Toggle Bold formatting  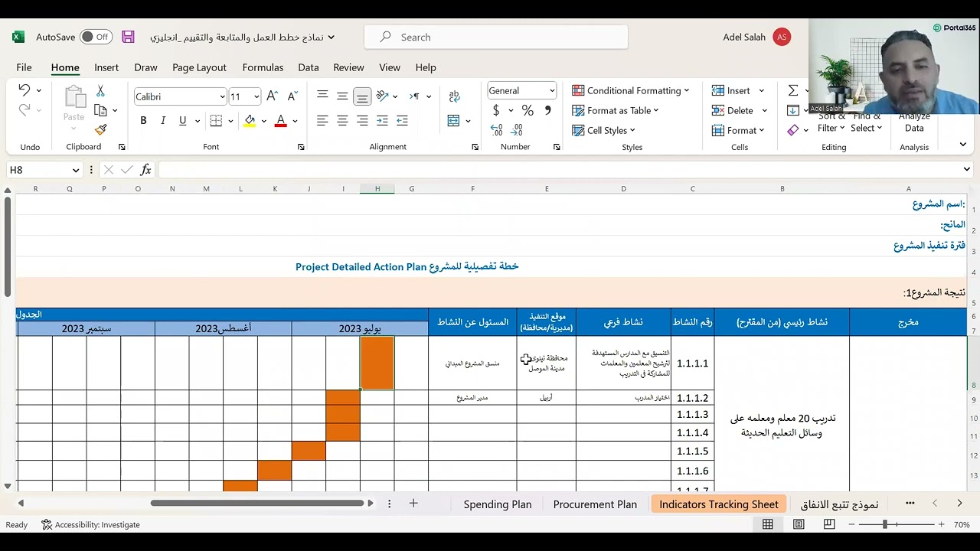[x=143, y=121]
